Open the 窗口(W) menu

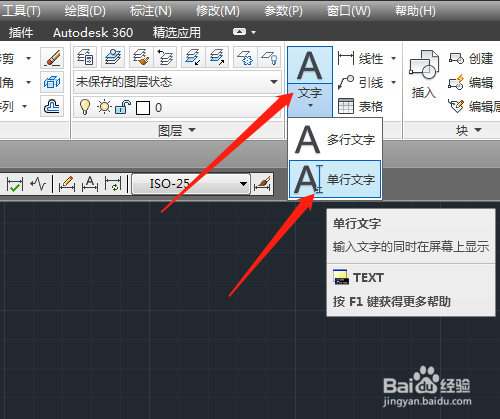pos(348,11)
